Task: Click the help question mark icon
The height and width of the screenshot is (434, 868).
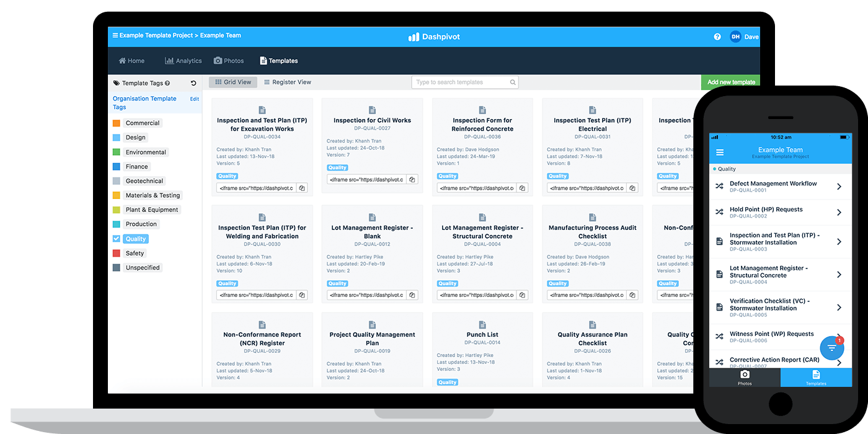Action: 717,37
